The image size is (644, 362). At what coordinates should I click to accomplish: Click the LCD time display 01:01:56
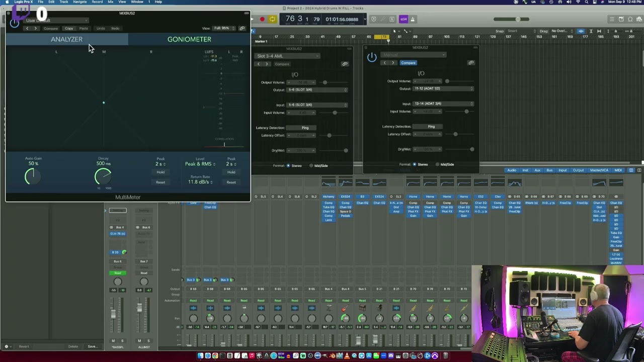[x=342, y=19]
